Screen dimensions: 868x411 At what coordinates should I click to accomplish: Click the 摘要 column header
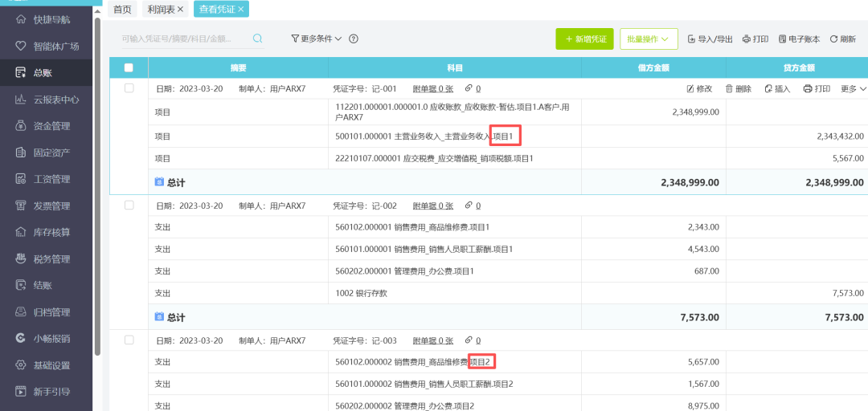tap(238, 68)
